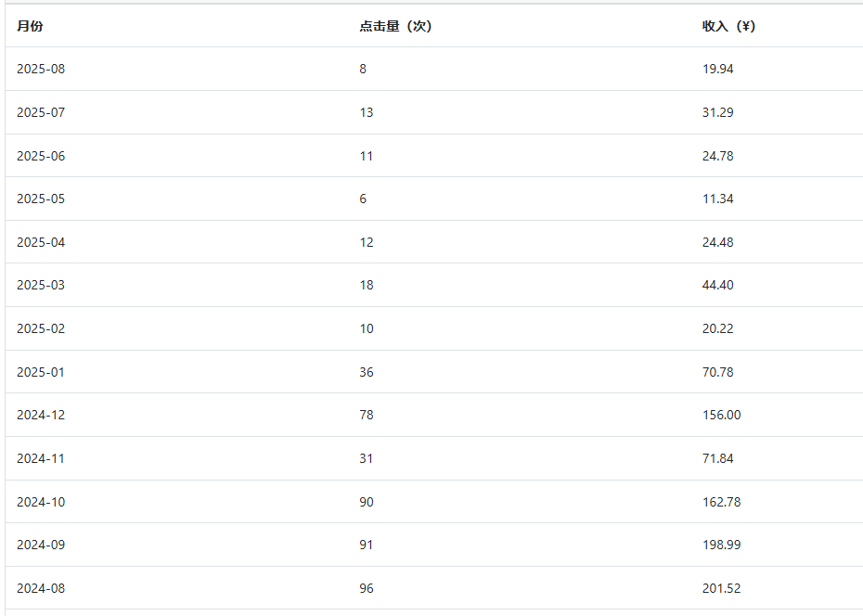Screen dimensions: 863x616
Task: Click the 2025-06 row date
Action: (41, 156)
